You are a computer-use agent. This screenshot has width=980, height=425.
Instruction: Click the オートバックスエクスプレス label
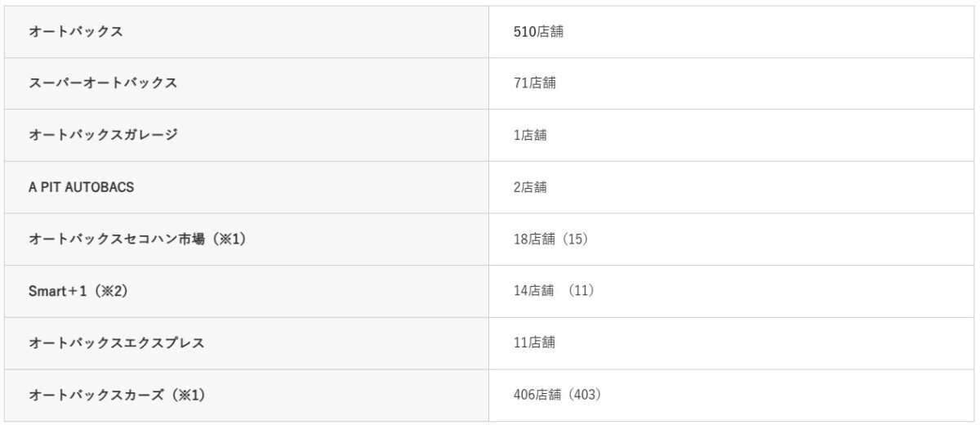click(116, 343)
